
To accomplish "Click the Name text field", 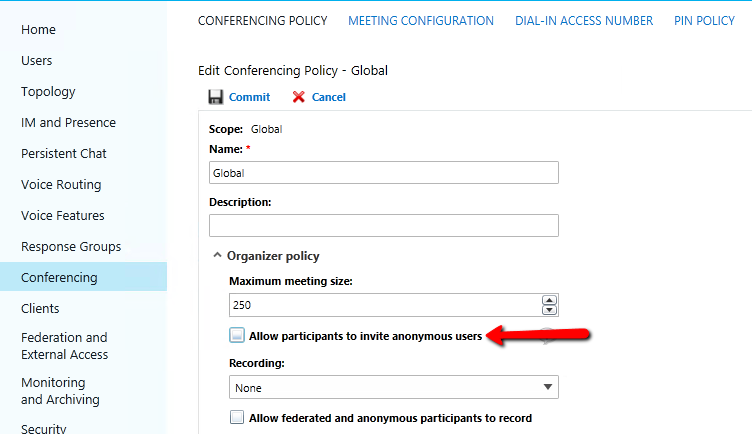I will (x=384, y=173).
